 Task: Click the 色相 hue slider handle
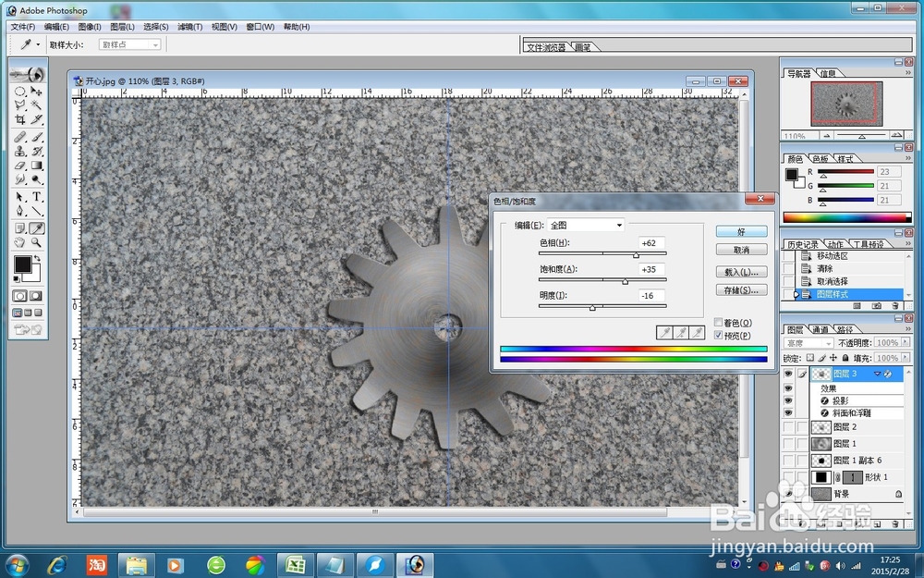(x=636, y=255)
